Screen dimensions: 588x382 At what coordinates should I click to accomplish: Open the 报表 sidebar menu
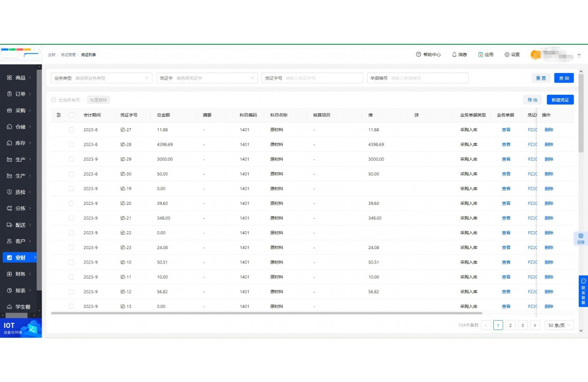coord(21,290)
